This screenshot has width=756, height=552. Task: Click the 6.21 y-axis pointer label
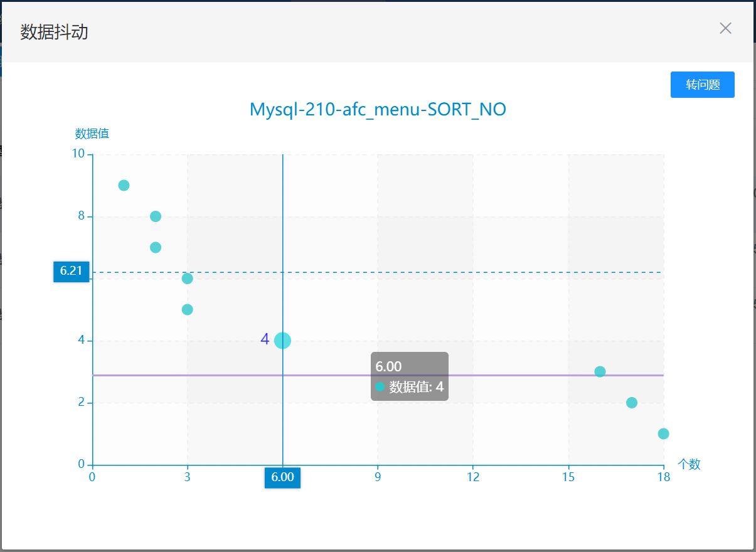71,272
